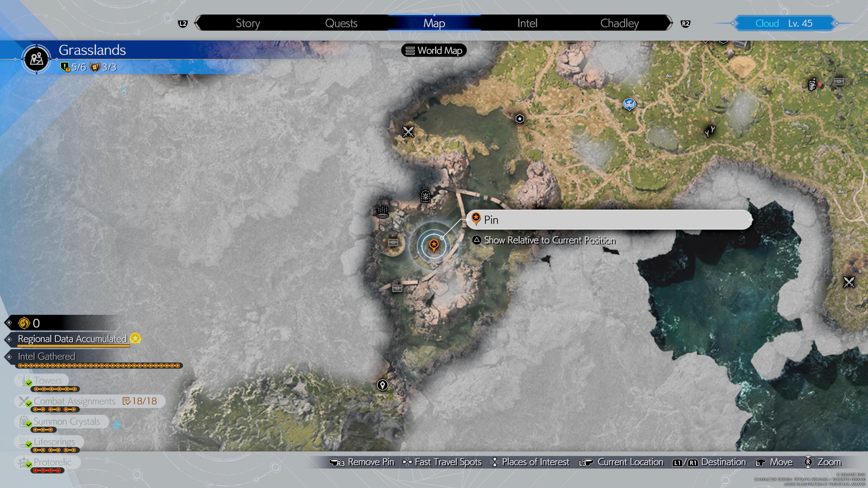
Task: Click the Grasslands region map icon
Action: coord(36,59)
